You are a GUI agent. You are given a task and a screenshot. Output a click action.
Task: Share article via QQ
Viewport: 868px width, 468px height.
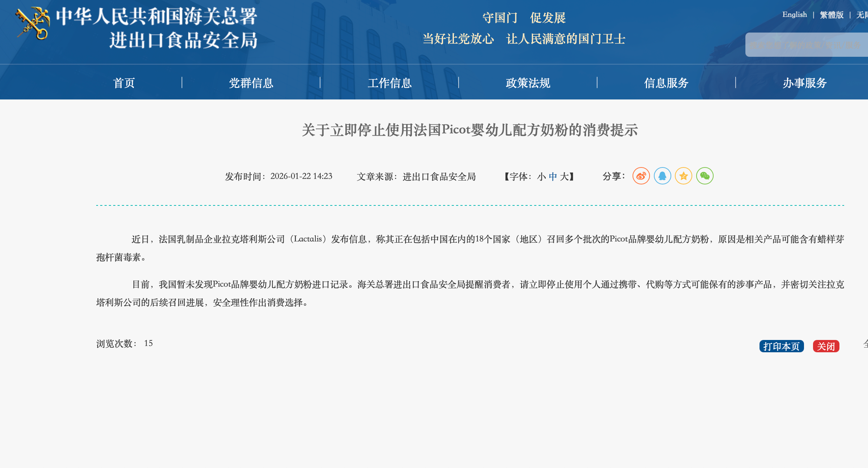click(662, 176)
